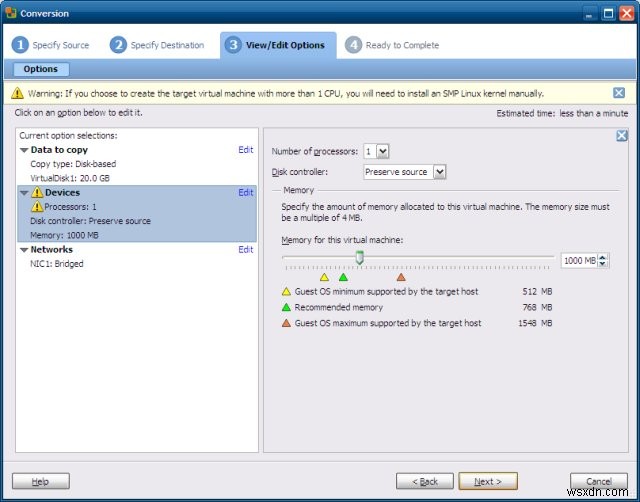Image resolution: width=640 pixels, height=502 pixels.
Task: Proceed with the Next button
Action: 488,481
